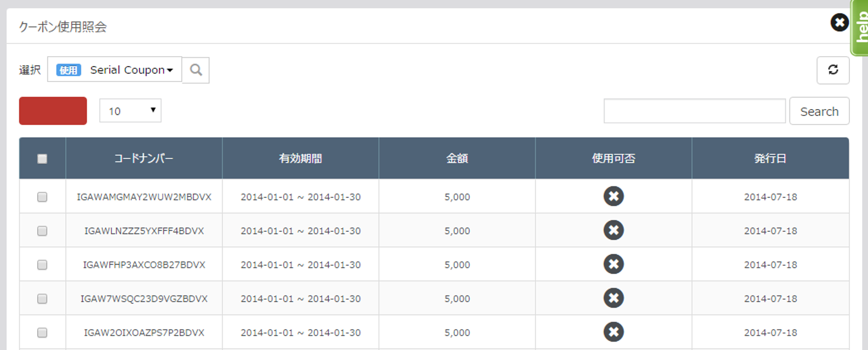Click X status icon for IGAW7WSQC23D9VGZBDVX
868x350 pixels.
tap(613, 298)
